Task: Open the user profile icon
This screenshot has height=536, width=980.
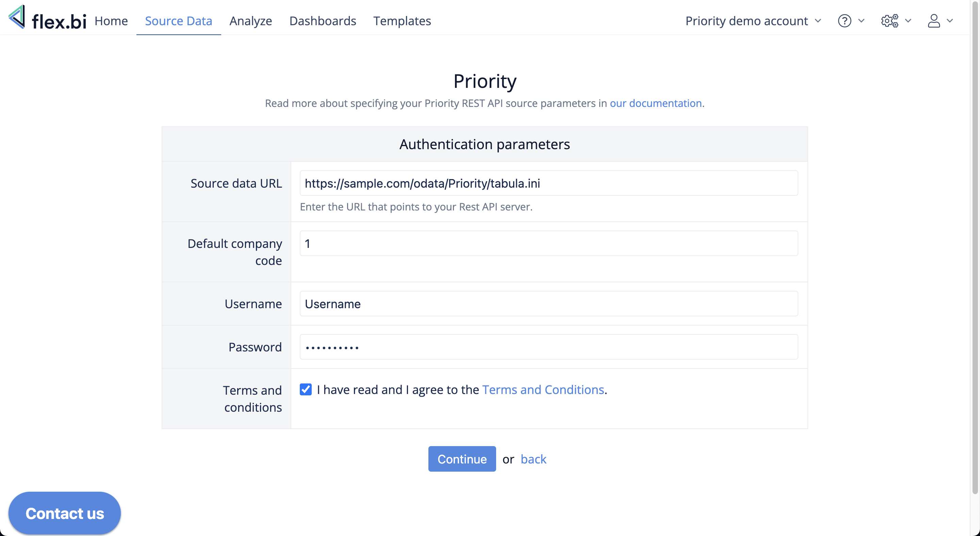Action: click(934, 21)
